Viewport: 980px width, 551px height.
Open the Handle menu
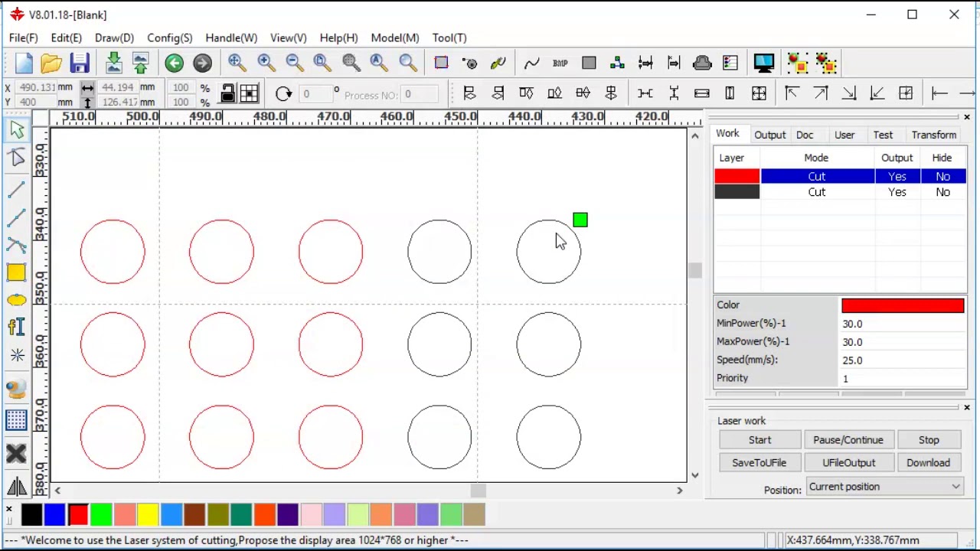tap(231, 37)
